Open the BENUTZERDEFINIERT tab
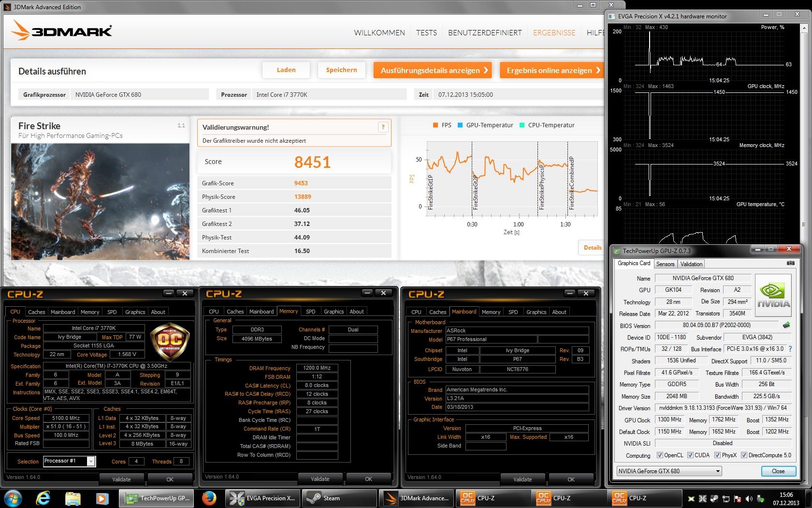 click(x=485, y=32)
